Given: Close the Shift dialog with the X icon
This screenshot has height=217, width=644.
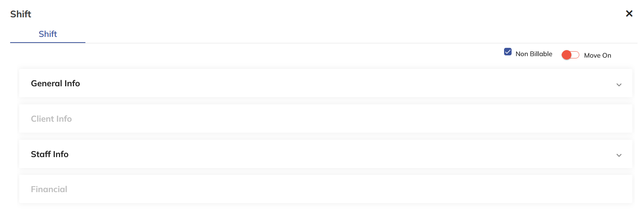Looking at the screenshot, I should (x=629, y=14).
